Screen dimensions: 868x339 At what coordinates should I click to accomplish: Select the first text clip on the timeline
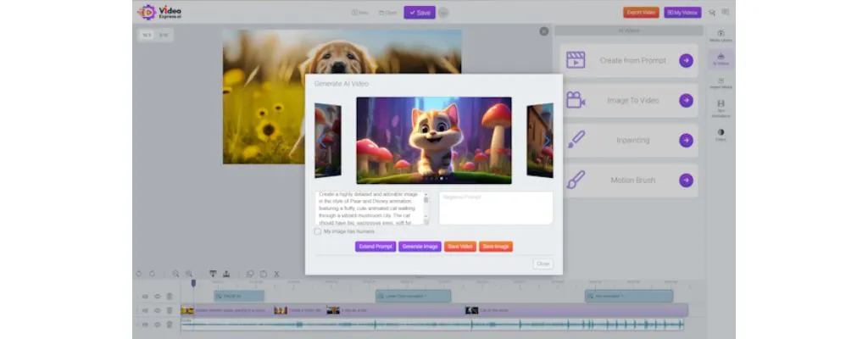pos(239,297)
